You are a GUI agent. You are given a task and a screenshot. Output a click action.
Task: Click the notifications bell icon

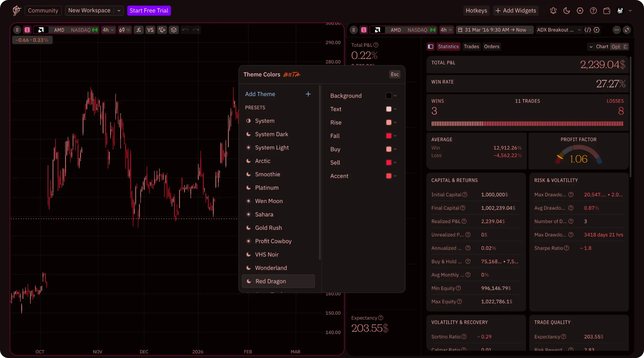pos(553,11)
